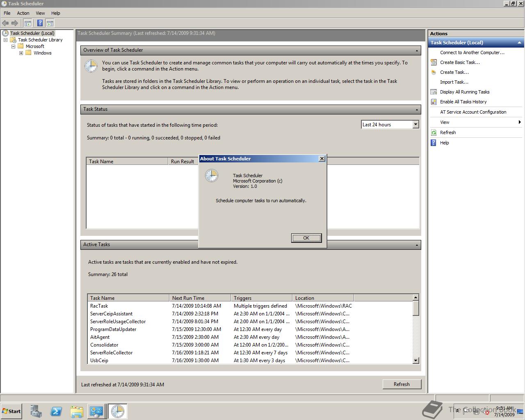This screenshot has width=525, height=420.
Task: Open the Help menu
Action: 55,13
